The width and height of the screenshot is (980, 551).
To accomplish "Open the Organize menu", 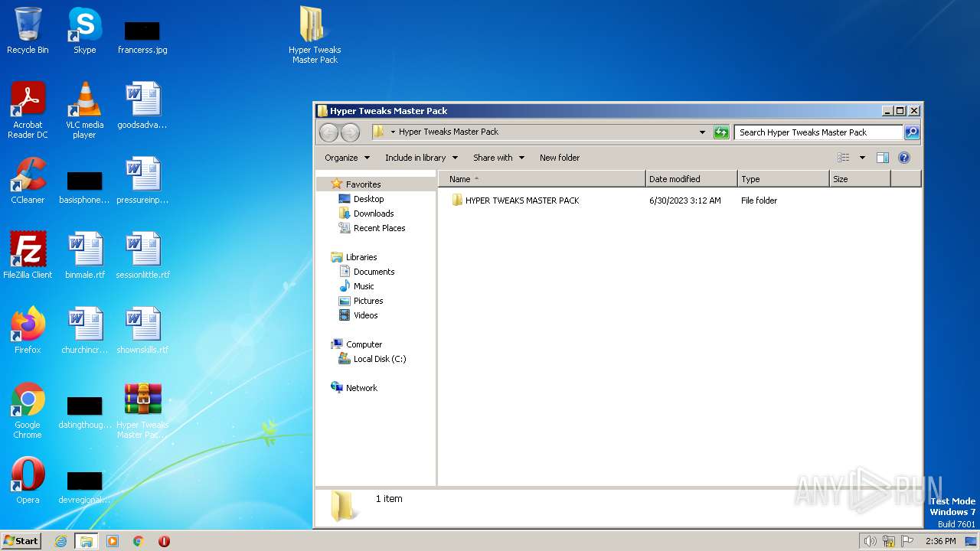I will click(347, 158).
